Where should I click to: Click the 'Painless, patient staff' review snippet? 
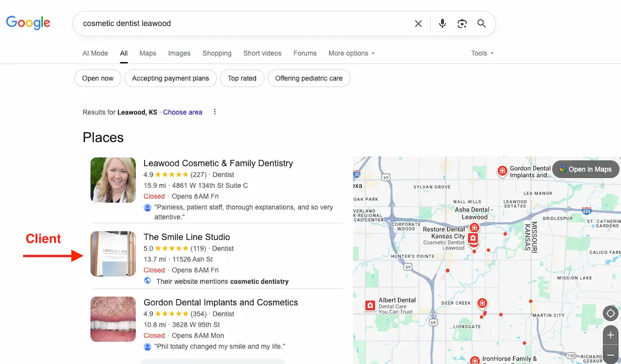[x=244, y=212]
